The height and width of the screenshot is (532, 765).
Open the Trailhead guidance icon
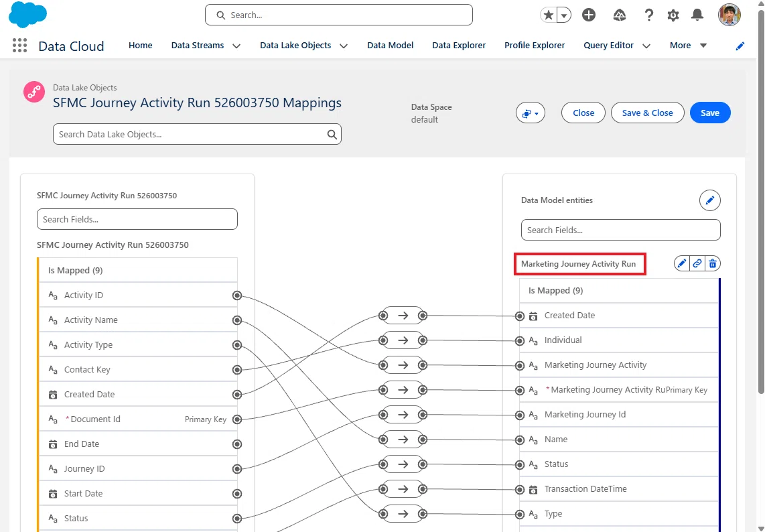[620, 15]
